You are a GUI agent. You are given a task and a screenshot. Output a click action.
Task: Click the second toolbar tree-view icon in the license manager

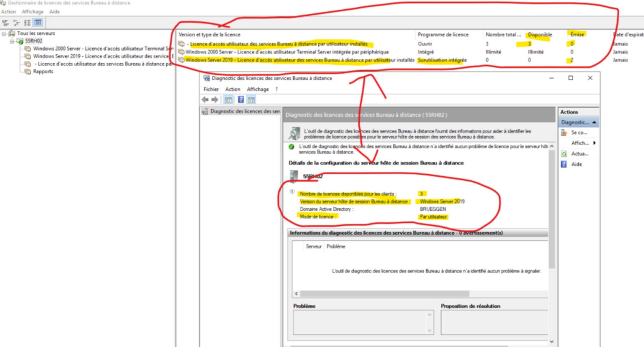coord(16,22)
